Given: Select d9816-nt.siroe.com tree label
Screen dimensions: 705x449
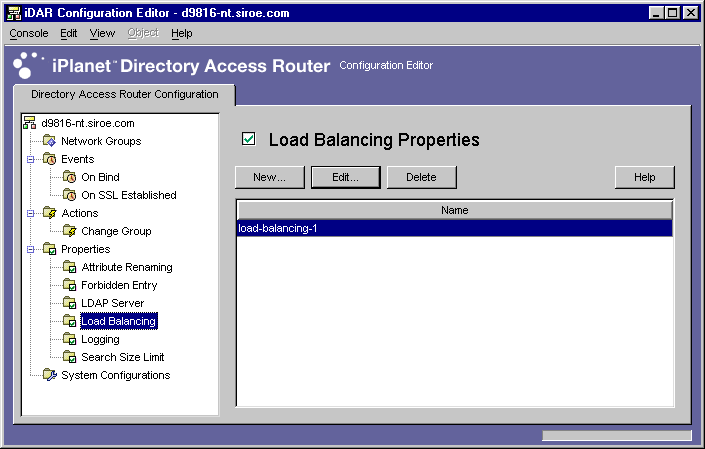Looking at the screenshot, I should pyautogui.click(x=88, y=123).
